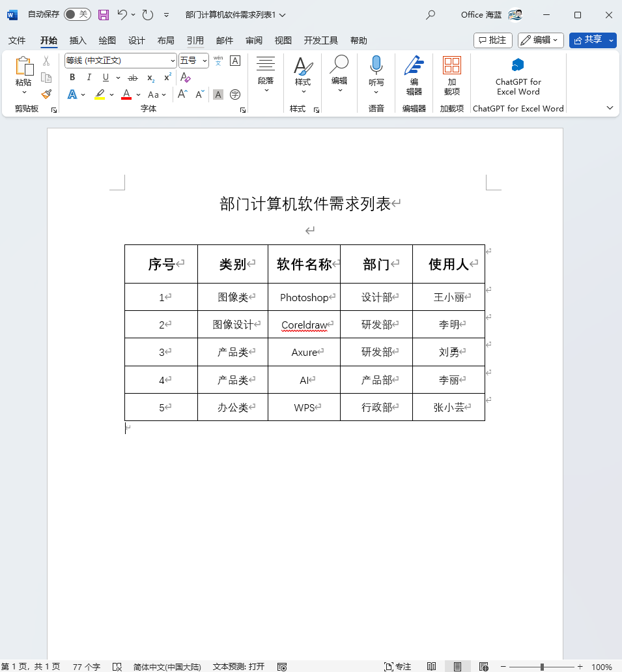Open the Change Case (Aa) dropdown
The image size is (622, 672).
[x=157, y=95]
